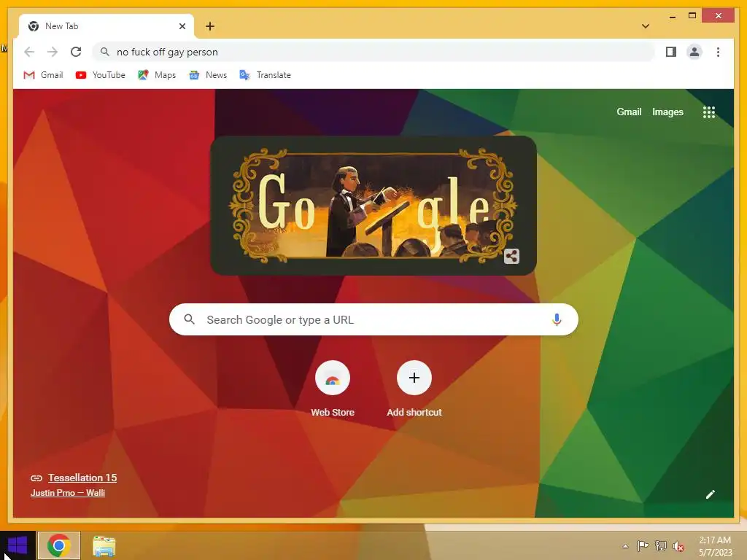Open the side panel icon
The height and width of the screenshot is (560, 747).
(671, 52)
